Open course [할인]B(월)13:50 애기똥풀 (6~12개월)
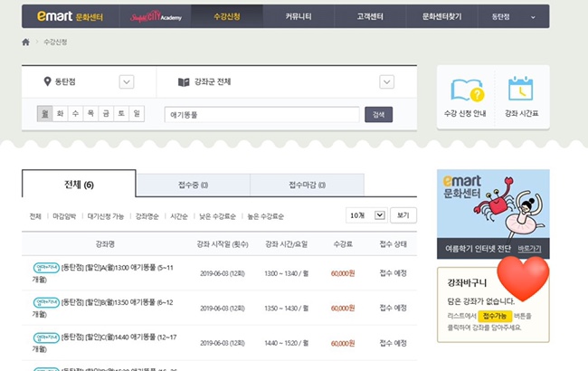This screenshot has height=371, width=588. tap(102, 308)
